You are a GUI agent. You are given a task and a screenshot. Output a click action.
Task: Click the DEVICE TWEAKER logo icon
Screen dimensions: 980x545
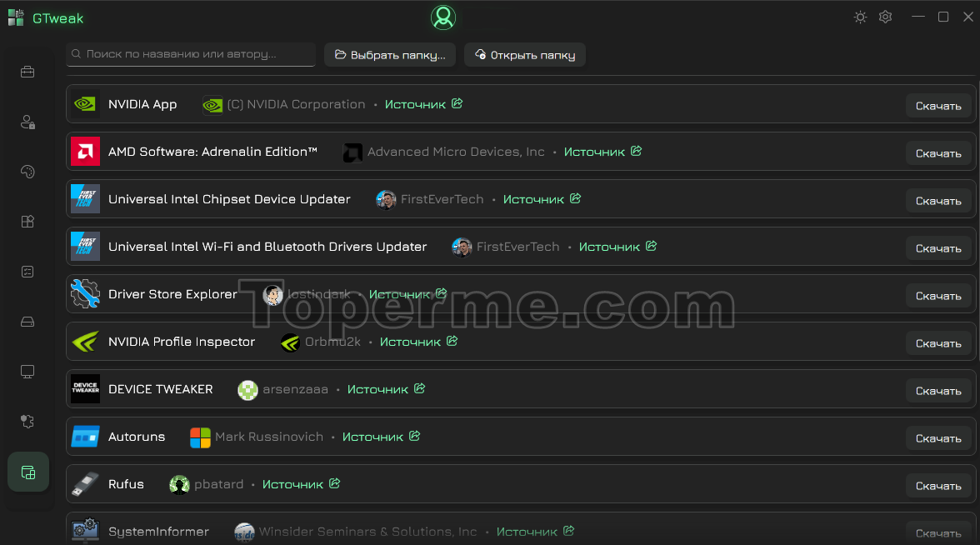point(85,388)
